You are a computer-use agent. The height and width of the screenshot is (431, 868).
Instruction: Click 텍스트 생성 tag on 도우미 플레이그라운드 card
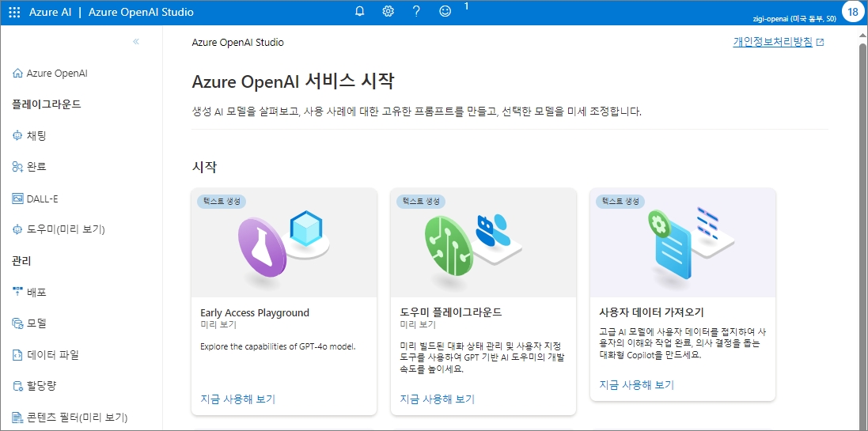point(421,202)
